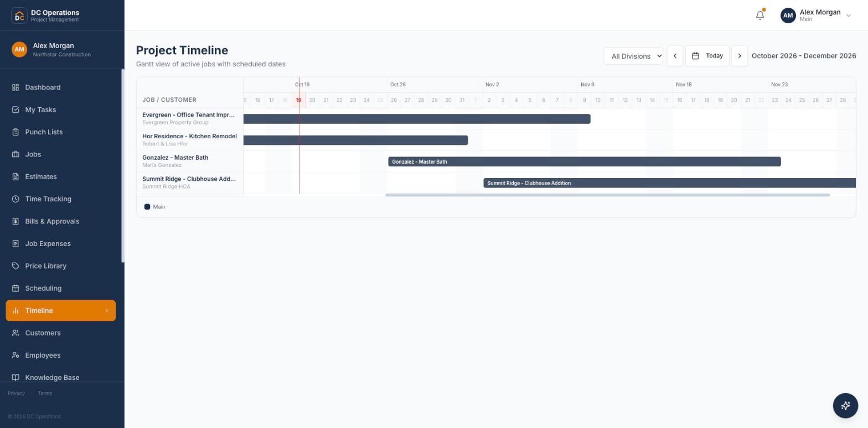The image size is (868, 428).
Task: Select Summit Ridge - Clubhouse Addition Gantt bar
Action: [x=670, y=183]
